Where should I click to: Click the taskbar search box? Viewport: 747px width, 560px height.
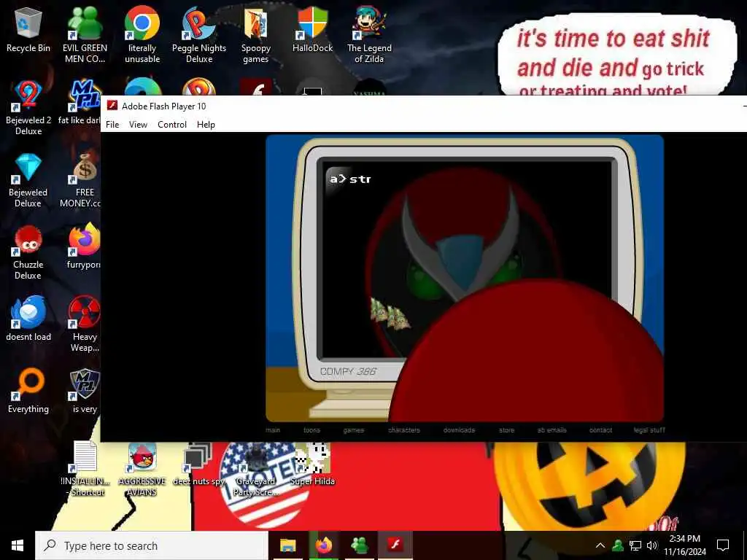click(152, 545)
